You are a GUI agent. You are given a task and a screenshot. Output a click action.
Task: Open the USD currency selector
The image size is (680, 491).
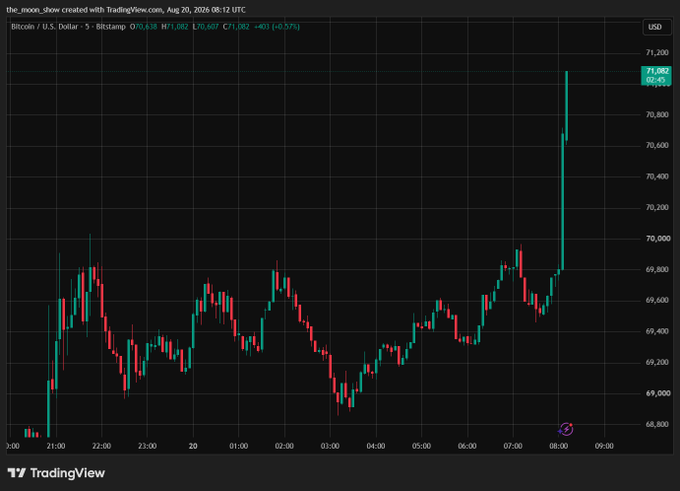[x=655, y=27]
